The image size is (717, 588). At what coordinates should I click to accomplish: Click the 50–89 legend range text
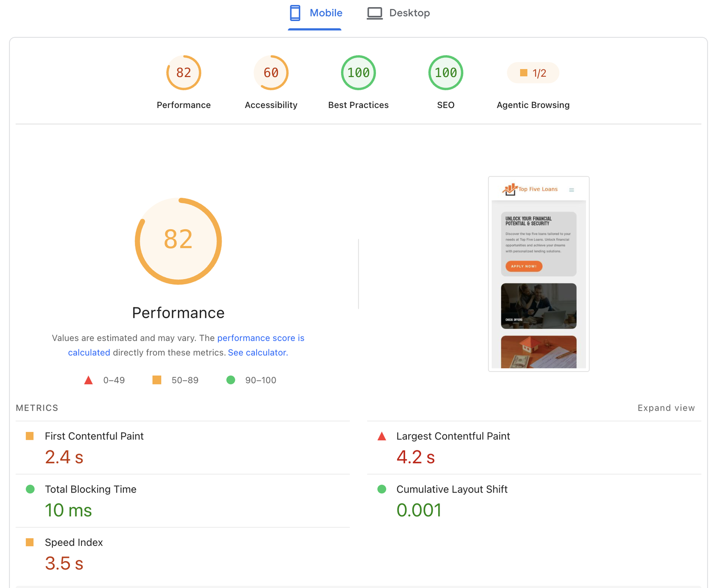click(x=185, y=380)
